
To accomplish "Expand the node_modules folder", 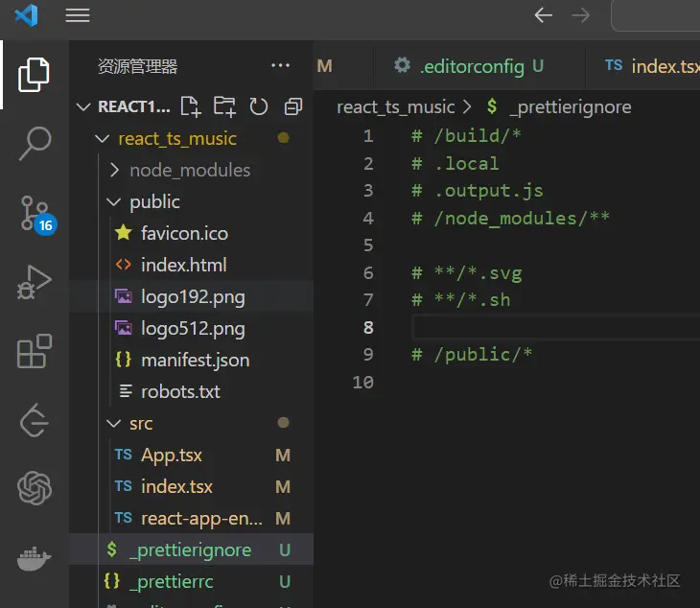I will pos(115,170).
